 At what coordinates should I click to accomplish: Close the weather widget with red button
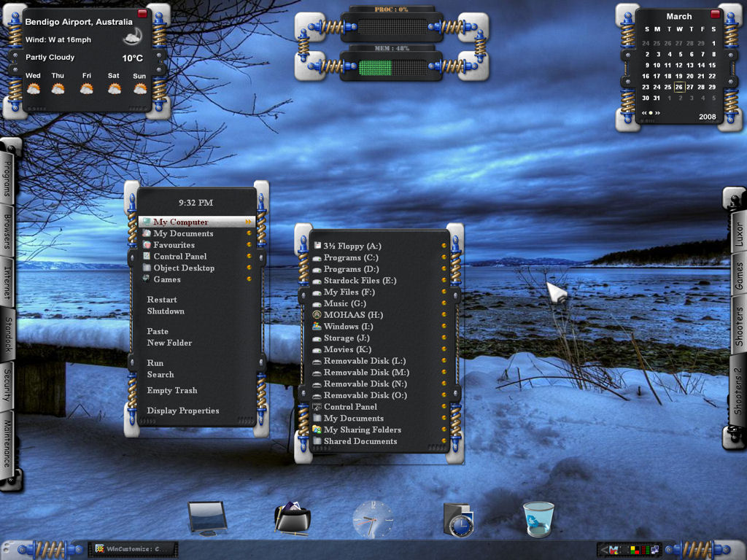tap(142, 13)
